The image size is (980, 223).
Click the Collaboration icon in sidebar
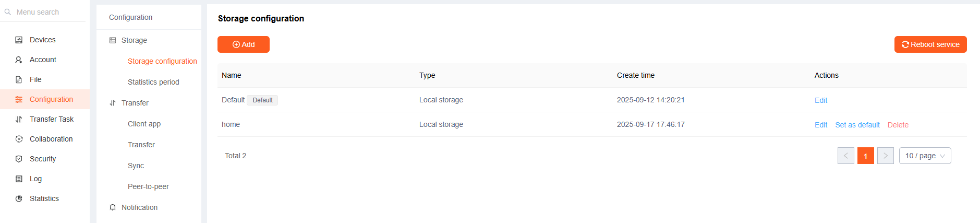[19, 139]
